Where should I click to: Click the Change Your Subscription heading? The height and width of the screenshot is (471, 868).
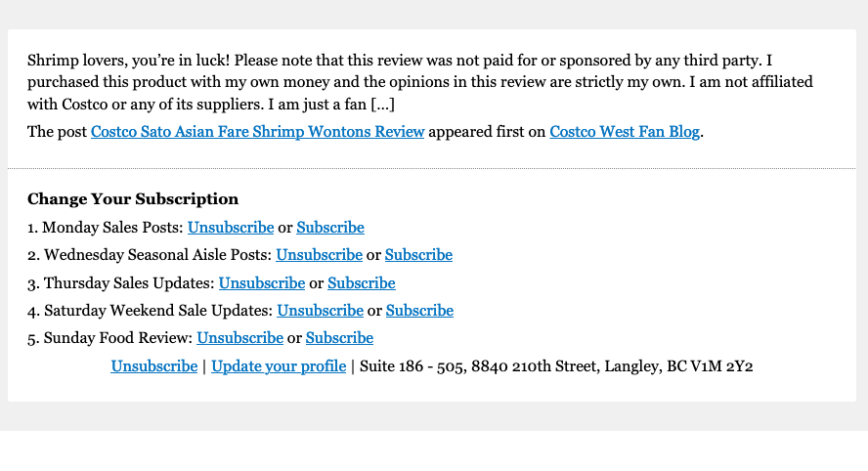(133, 199)
